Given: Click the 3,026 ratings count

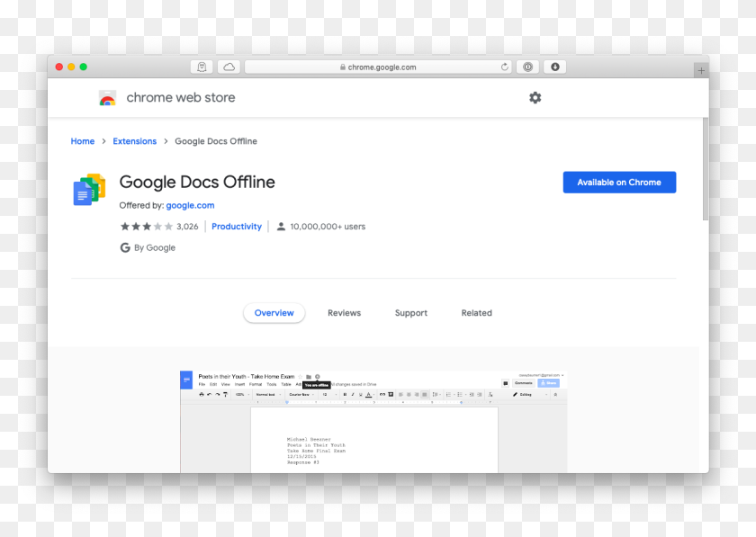Looking at the screenshot, I should (x=187, y=227).
